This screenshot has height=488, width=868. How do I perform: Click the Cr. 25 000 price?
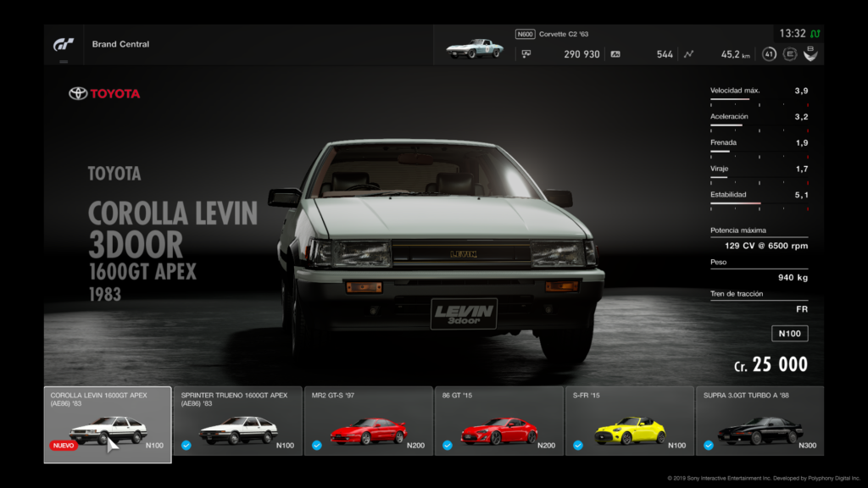tap(771, 364)
